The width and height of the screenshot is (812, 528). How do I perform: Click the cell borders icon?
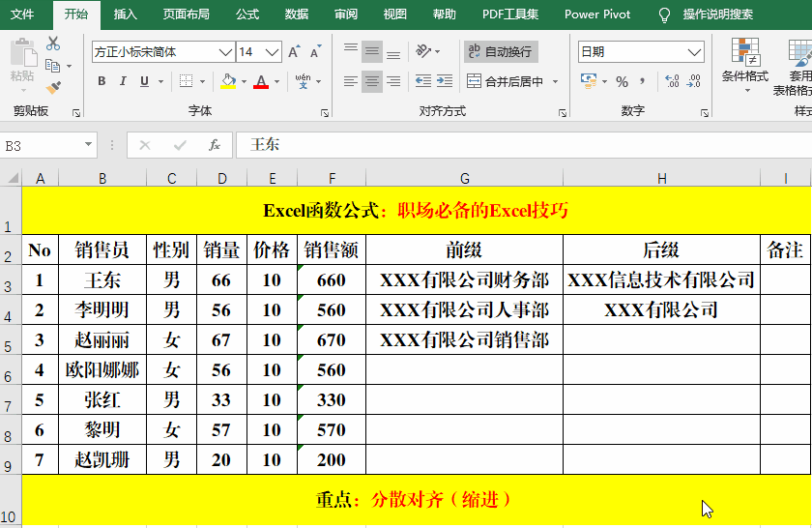point(186,81)
